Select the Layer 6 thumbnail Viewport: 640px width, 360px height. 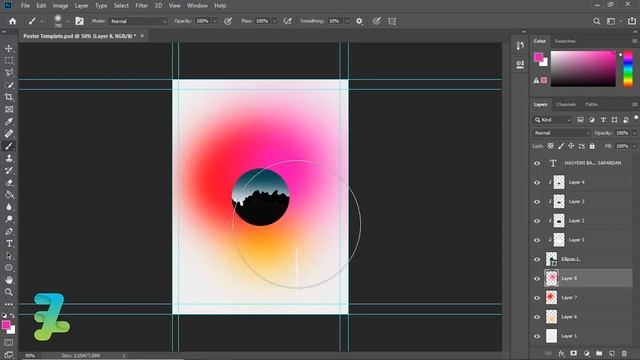click(551, 317)
